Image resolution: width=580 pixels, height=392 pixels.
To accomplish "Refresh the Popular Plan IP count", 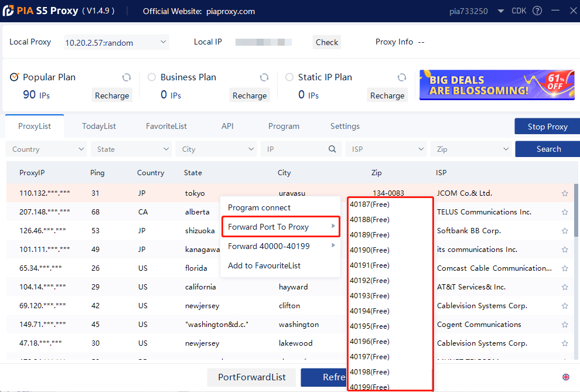I will coord(127,77).
